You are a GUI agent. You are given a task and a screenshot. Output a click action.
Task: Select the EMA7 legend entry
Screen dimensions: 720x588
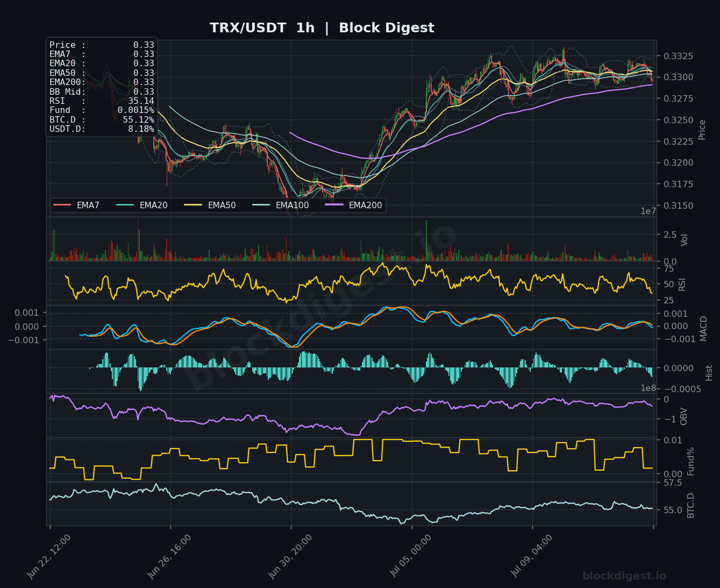76,205
